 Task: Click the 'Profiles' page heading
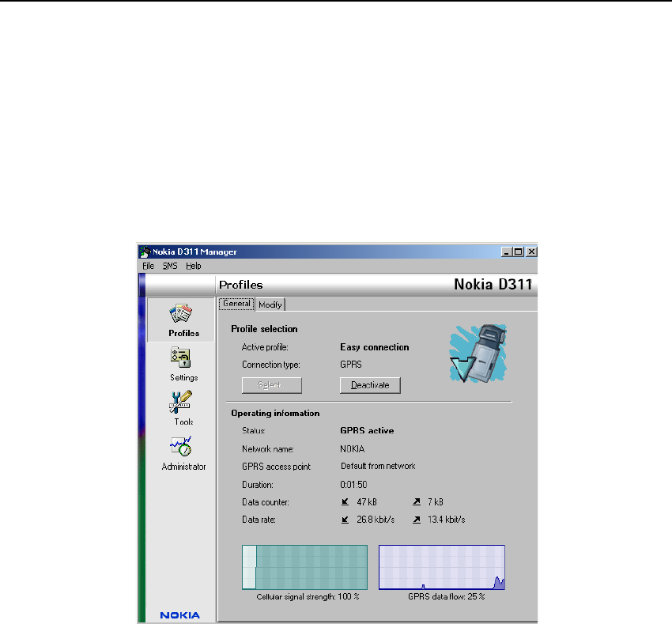(x=241, y=285)
